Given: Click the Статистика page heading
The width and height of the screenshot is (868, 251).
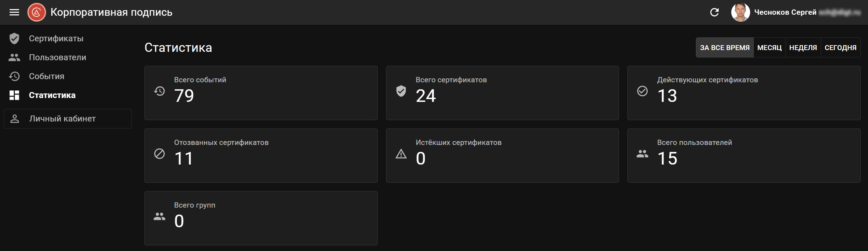Looking at the screenshot, I should [x=178, y=48].
